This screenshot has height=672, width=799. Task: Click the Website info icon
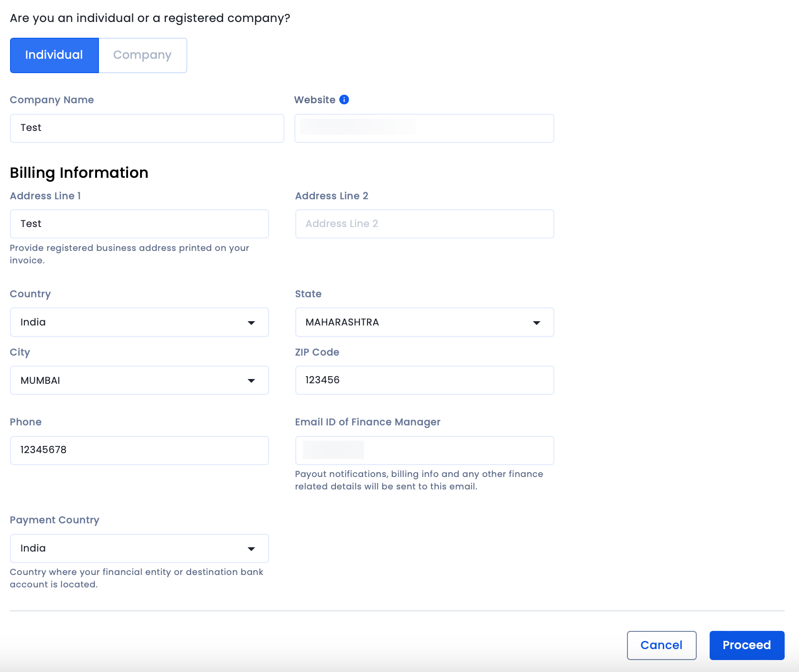pos(344,99)
